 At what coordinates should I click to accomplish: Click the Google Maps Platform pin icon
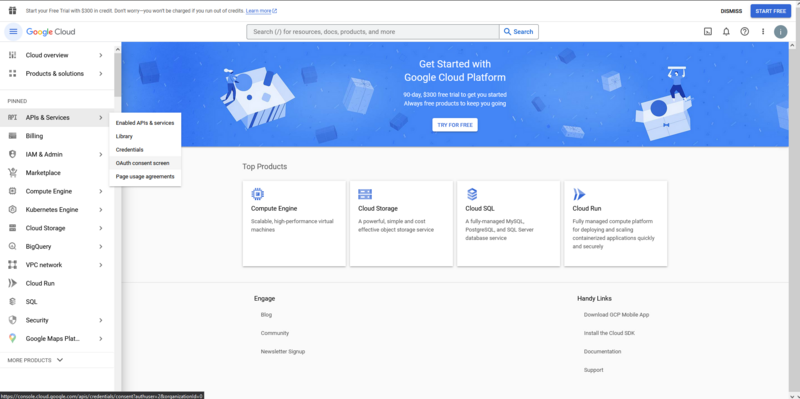[13, 338]
